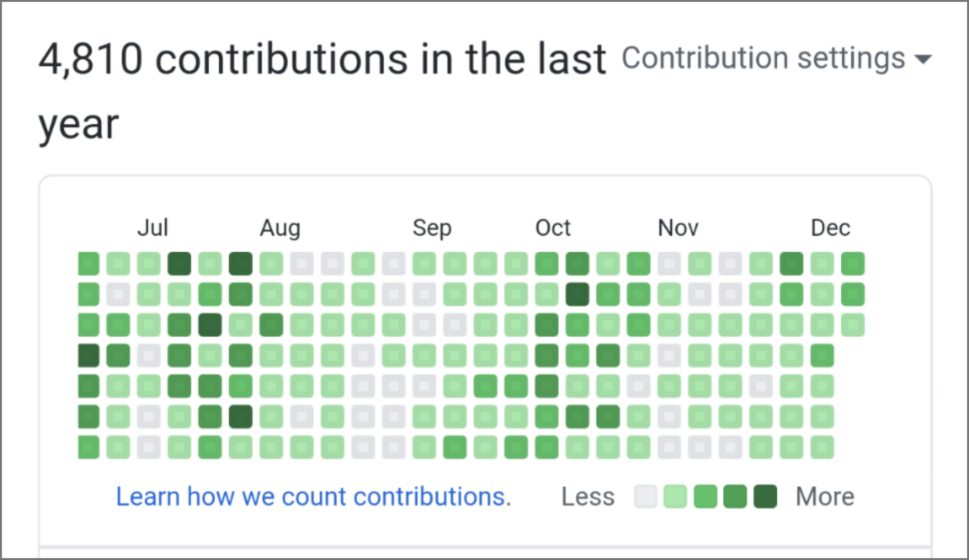Viewport: 969px width, 560px height.
Task: Select the darkest green legend swatch
Action: 765,497
